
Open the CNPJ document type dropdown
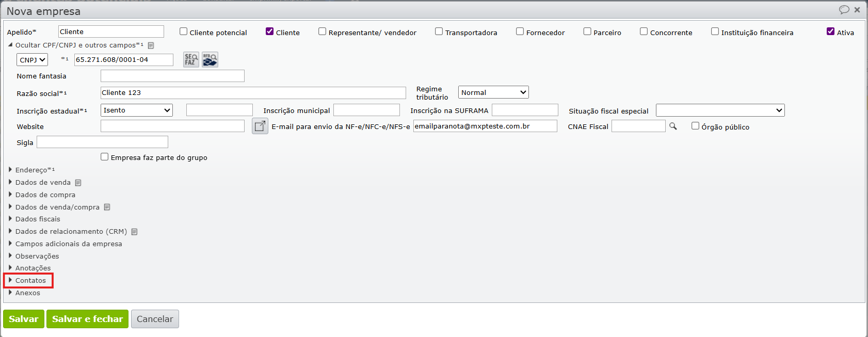pos(33,60)
